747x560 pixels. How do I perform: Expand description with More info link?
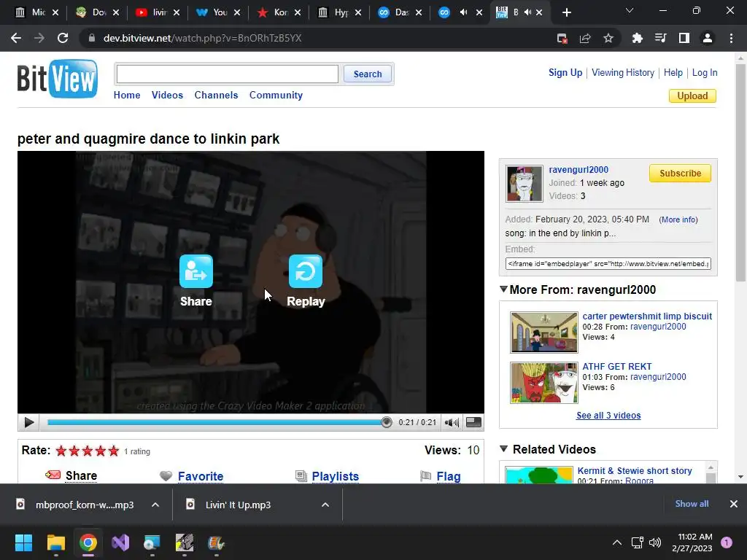pos(678,219)
